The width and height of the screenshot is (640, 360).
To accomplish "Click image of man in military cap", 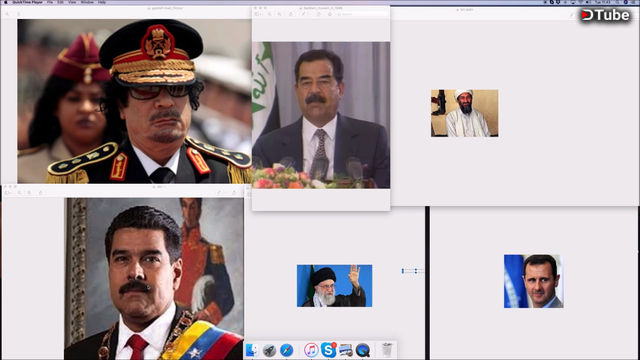I will 134,101.
